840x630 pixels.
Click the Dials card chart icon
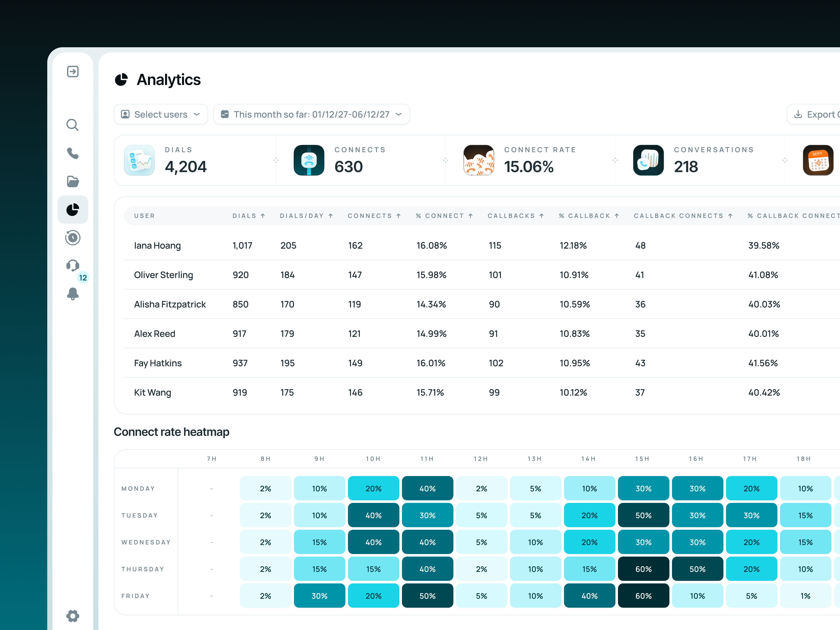click(139, 160)
